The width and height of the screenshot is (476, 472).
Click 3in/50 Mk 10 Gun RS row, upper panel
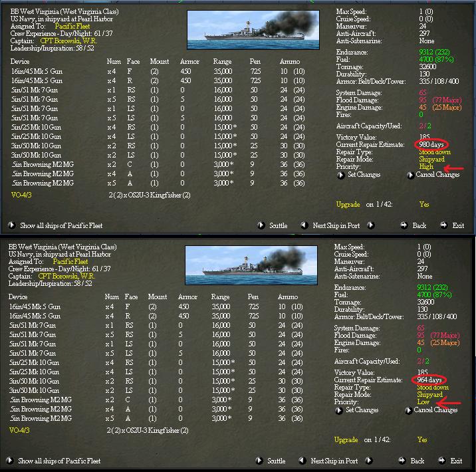pos(158,146)
